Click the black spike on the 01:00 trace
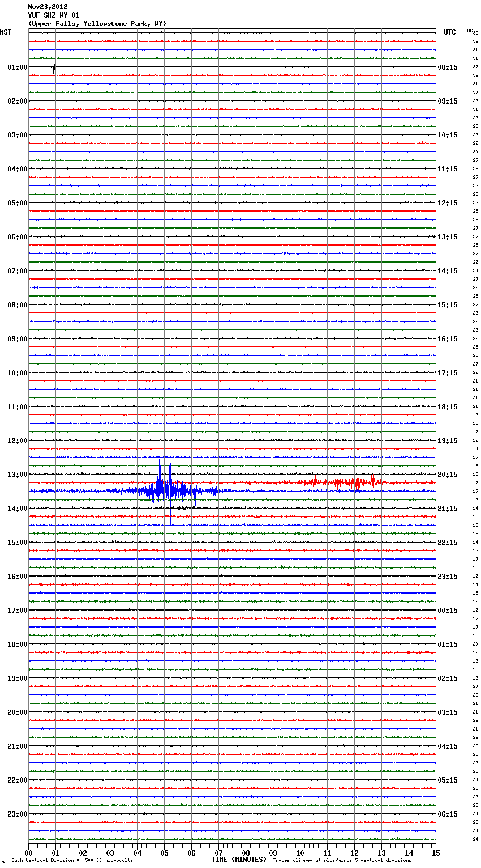This screenshot has height=868, width=481. point(54,69)
